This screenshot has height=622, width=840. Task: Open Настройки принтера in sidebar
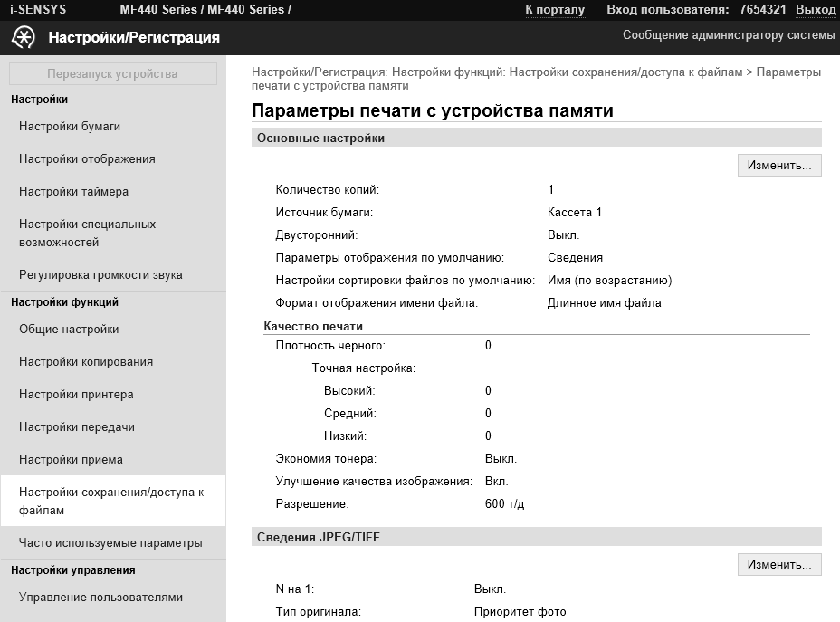tap(76, 395)
